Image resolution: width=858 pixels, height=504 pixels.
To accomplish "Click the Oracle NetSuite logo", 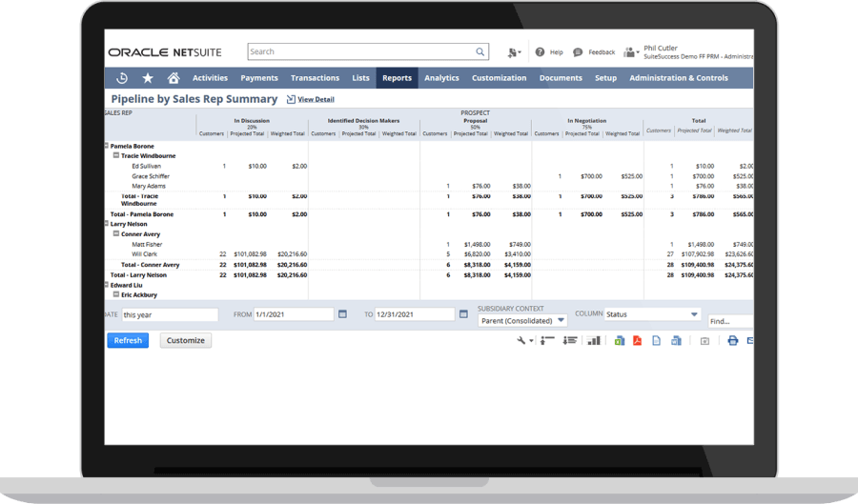I will [165, 52].
